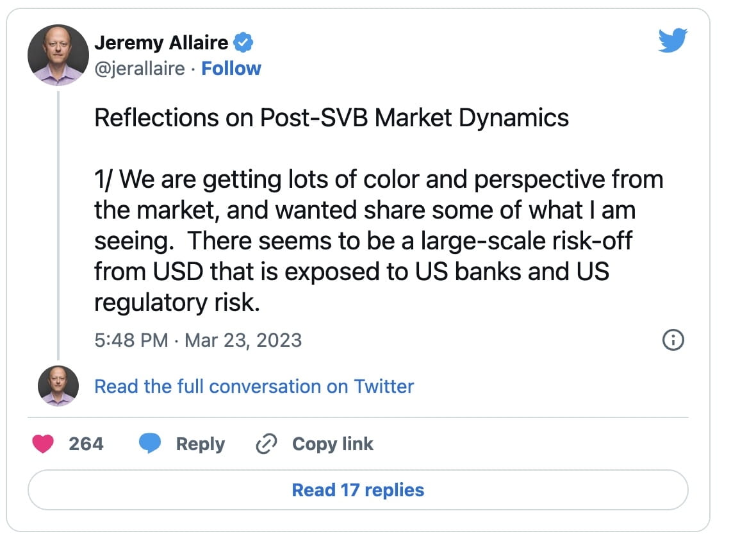The image size is (756, 545).
Task: Open Jeremy Allaire's large profile avatar
Action: point(58,55)
